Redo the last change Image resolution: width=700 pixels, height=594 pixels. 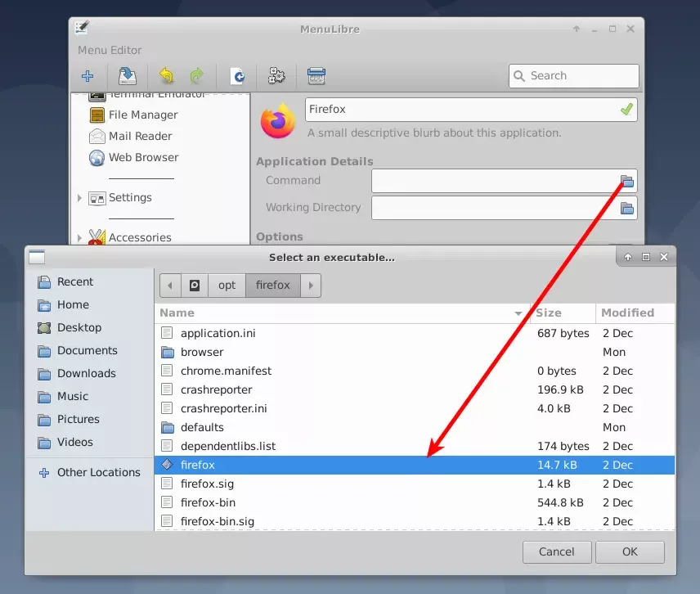196,76
